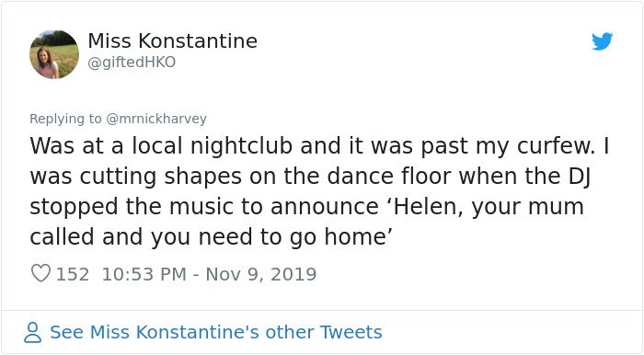Open the @mrnickharvey mention link
This screenshot has height=355, width=644.
point(156,119)
